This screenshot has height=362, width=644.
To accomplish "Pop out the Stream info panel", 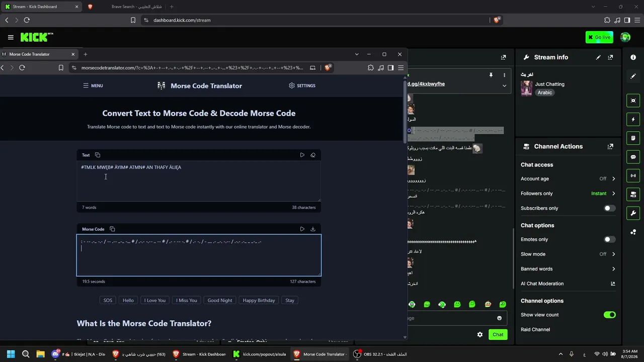I will click(610, 57).
